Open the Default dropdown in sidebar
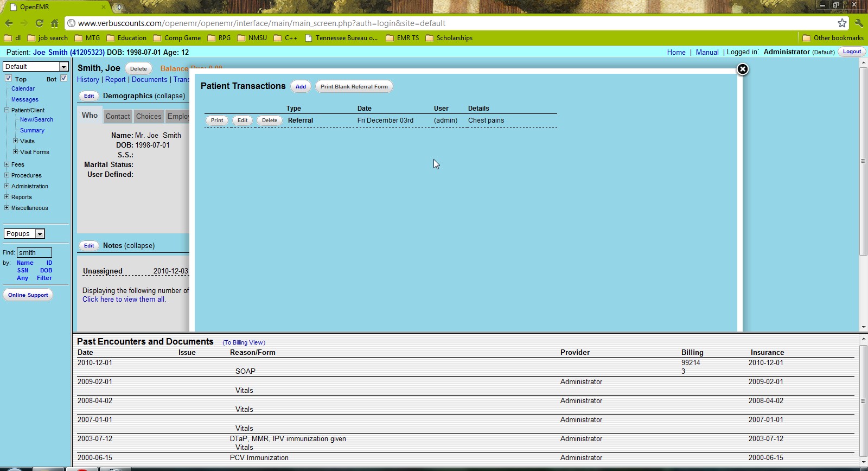Screen dimensions: 868x471 pyautogui.click(x=36, y=67)
